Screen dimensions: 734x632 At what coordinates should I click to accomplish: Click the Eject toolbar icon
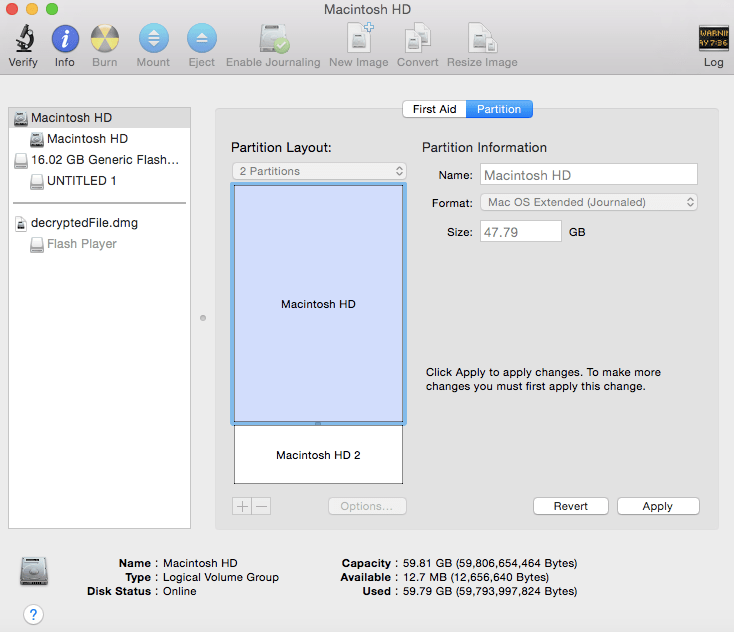(202, 38)
